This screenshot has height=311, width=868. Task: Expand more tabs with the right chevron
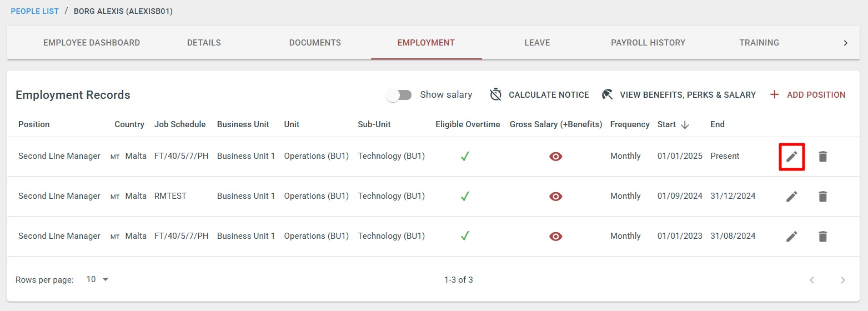[x=846, y=43]
